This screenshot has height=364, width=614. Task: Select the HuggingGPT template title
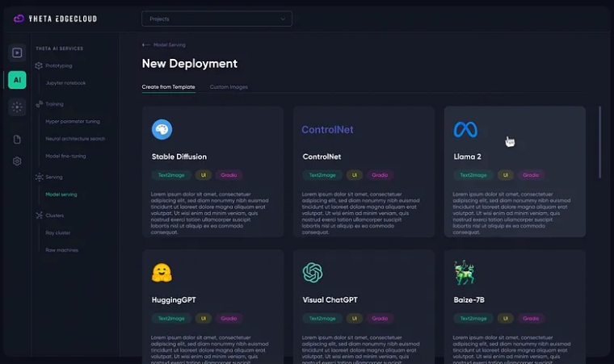pos(174,299)
